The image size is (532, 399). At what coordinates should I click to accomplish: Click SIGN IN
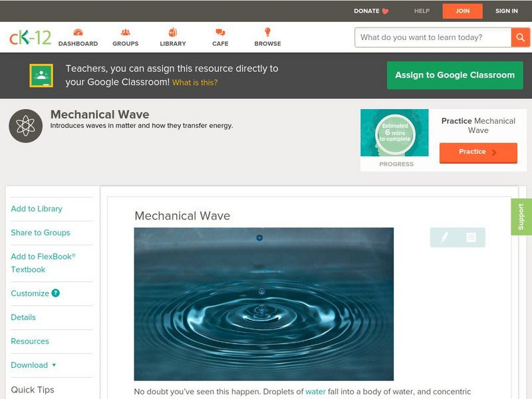click(507, 11)
